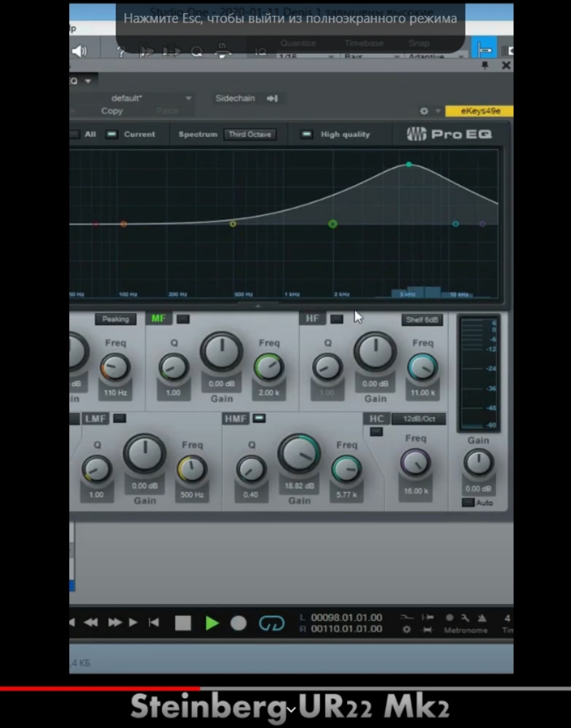Select the HC band label
Screen dimensions: 571x728
coord(377,419)
